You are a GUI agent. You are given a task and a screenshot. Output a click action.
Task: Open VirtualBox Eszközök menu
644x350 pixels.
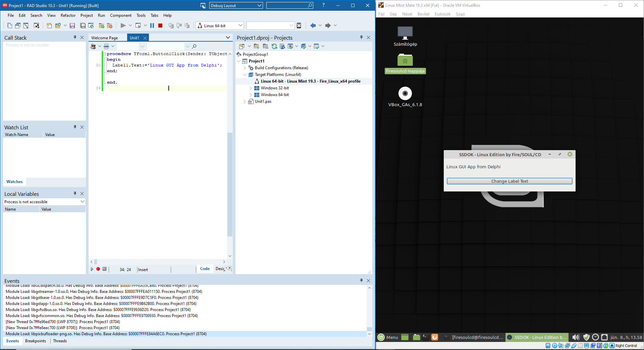(x=442, y=14)
